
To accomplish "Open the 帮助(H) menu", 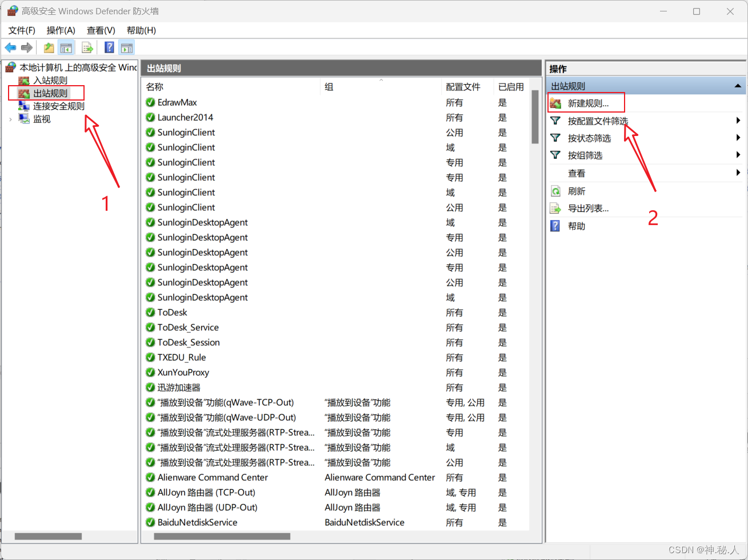I will pyautogui.click(x=141, y=30).
